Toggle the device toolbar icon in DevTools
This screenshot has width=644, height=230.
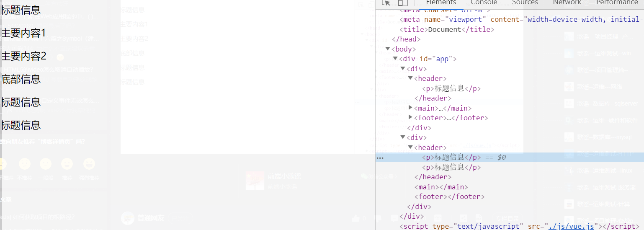403,3
